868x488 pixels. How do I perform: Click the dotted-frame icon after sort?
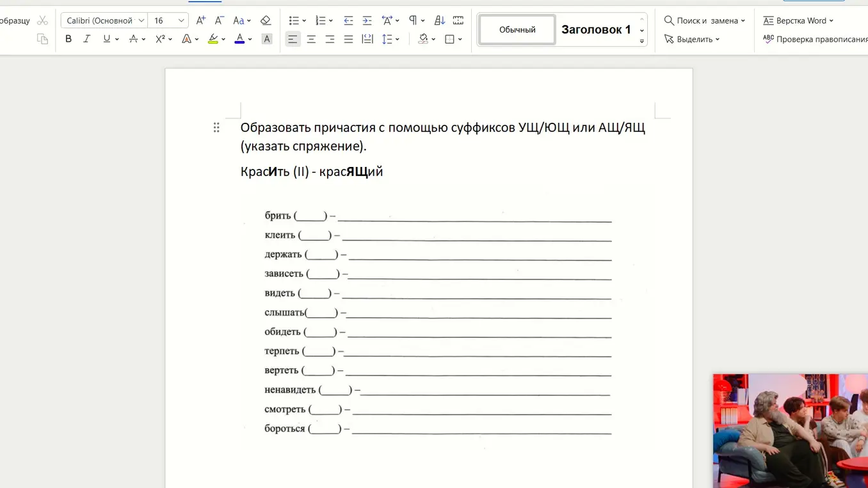(458, 20)
